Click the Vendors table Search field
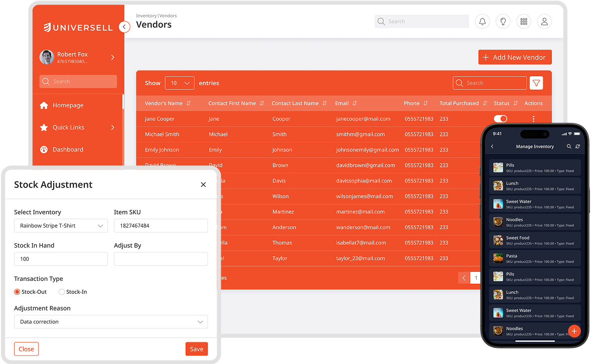Viewport: 595px width, 364px height. 490,83
